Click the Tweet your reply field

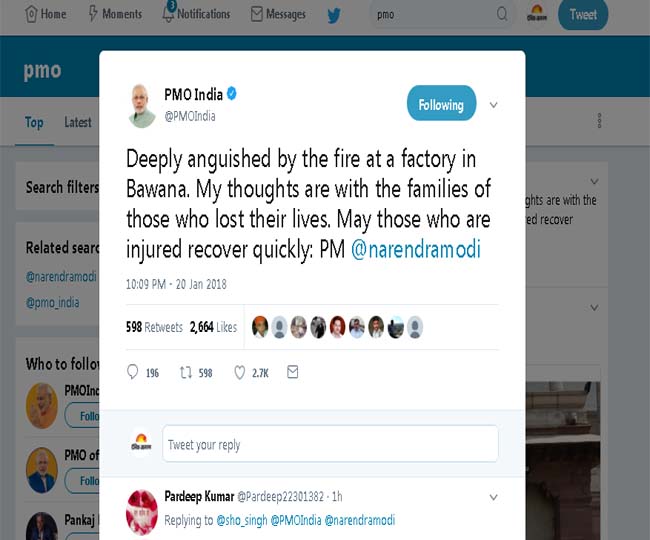330,444
